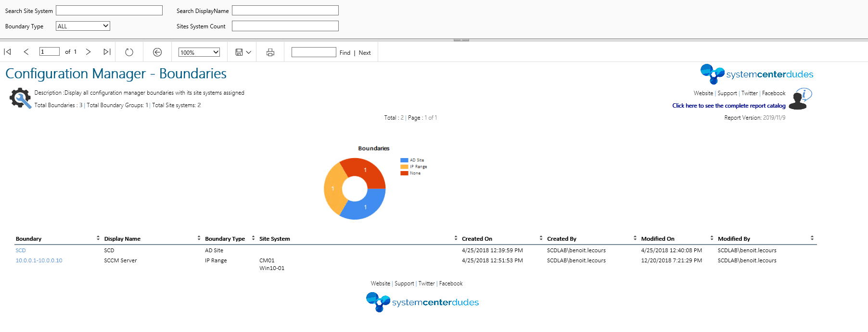Click the SCCM Server display name cell
The width and height of the screenshot is (868, 332).
pos(120,260)
